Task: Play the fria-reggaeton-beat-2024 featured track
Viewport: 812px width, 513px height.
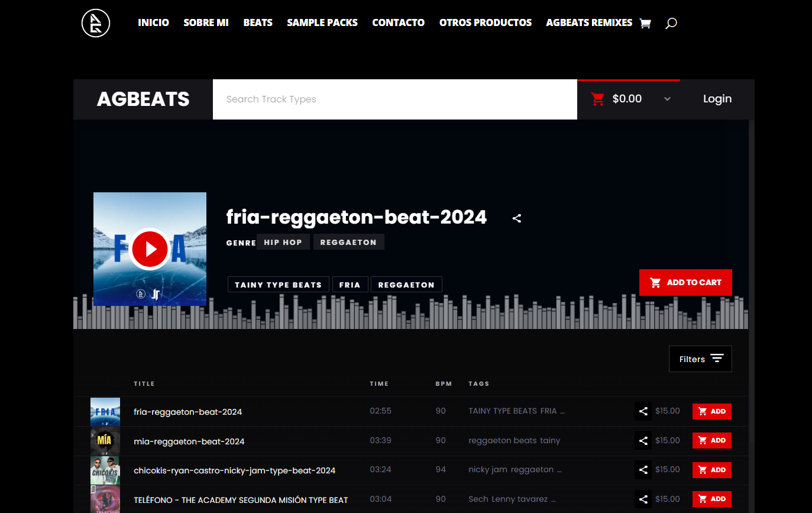Action: [x=150, y=249]
